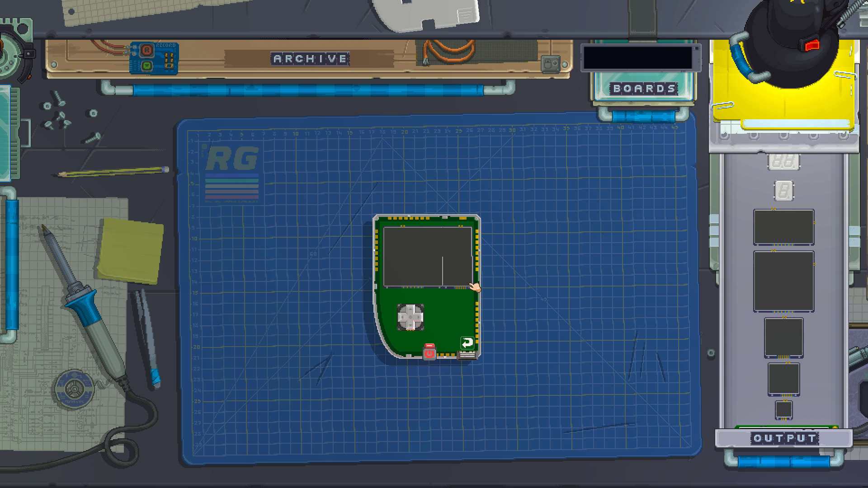Screen dimensions: 868x488
Task: Click the OUTPUT label
Action: pos(784,438)
